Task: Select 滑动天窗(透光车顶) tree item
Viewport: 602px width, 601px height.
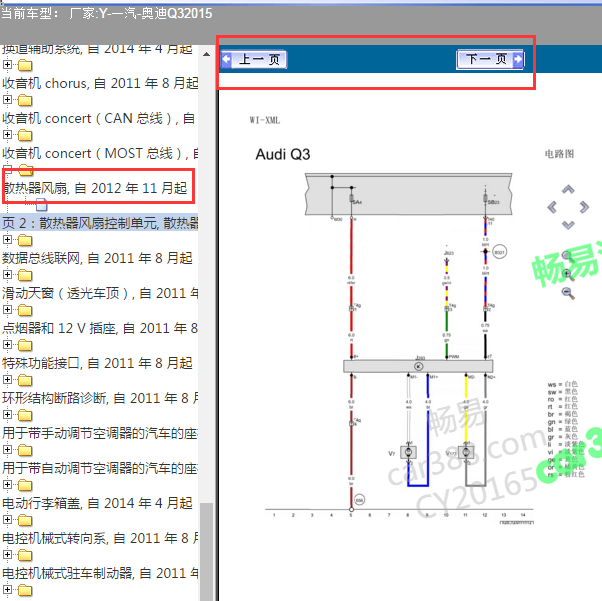Action: click(x=100, y=293)
